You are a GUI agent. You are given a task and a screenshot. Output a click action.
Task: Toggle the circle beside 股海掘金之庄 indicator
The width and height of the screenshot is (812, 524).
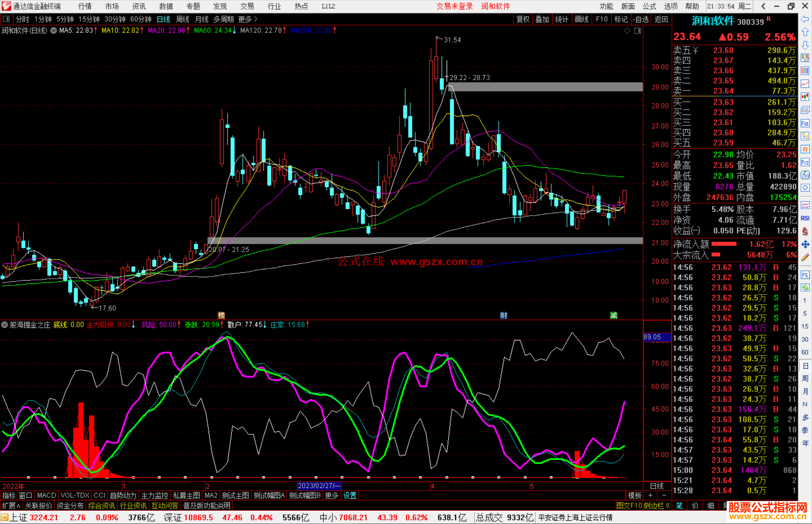coord(5,325)
